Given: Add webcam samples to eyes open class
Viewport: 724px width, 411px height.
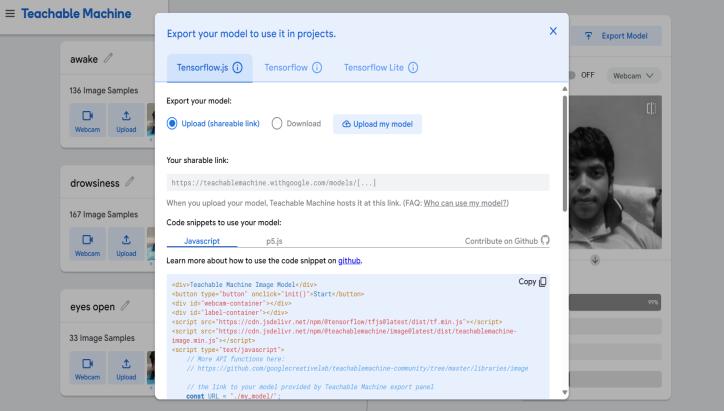Looking at the screenshot, I should tap(88, 368).
